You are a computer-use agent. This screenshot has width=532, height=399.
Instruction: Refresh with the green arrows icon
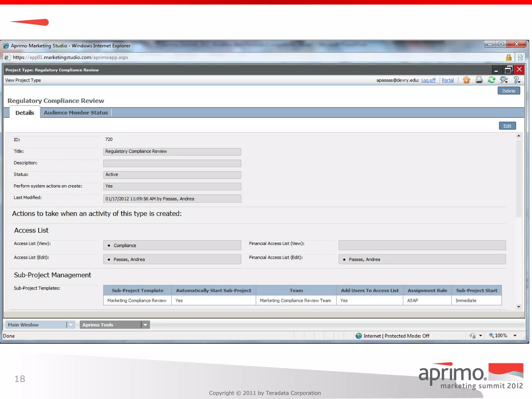(491, 80)
